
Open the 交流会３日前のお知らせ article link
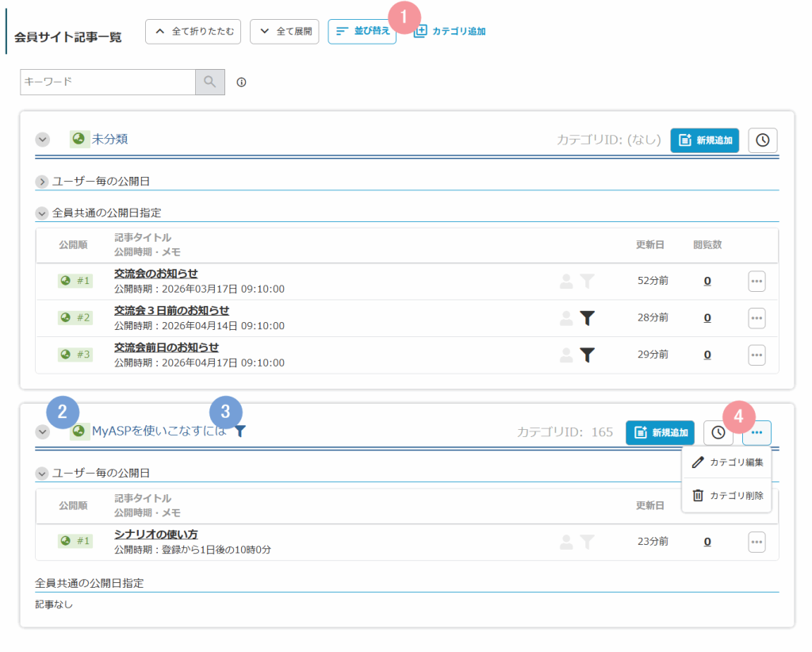point(171,310)
